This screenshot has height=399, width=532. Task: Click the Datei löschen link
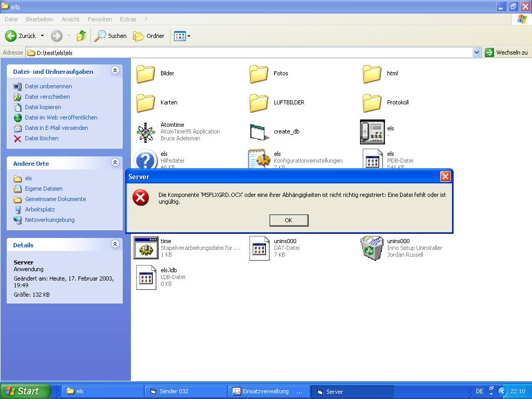click(42, 138)
